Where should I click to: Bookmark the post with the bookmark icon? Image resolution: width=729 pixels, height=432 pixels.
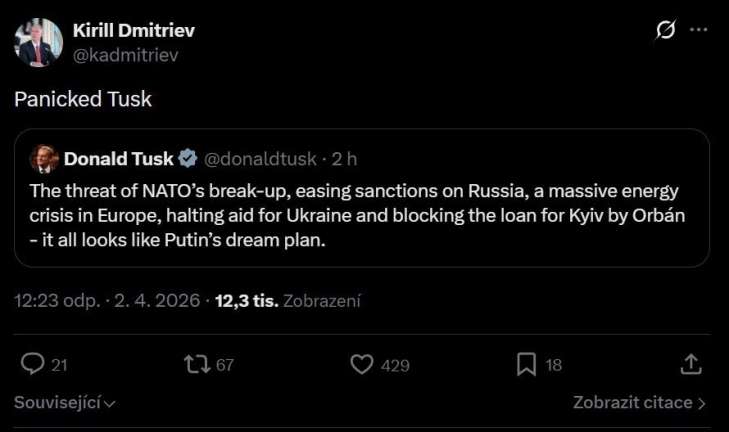click(x=526, y=365)
